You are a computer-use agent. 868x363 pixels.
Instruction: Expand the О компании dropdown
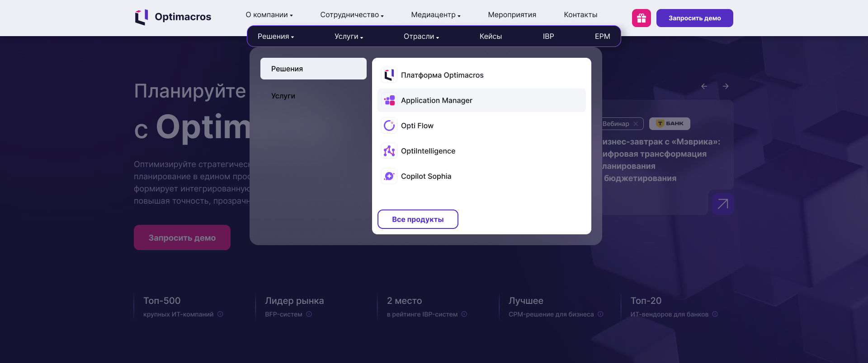[x=269, y=15]
